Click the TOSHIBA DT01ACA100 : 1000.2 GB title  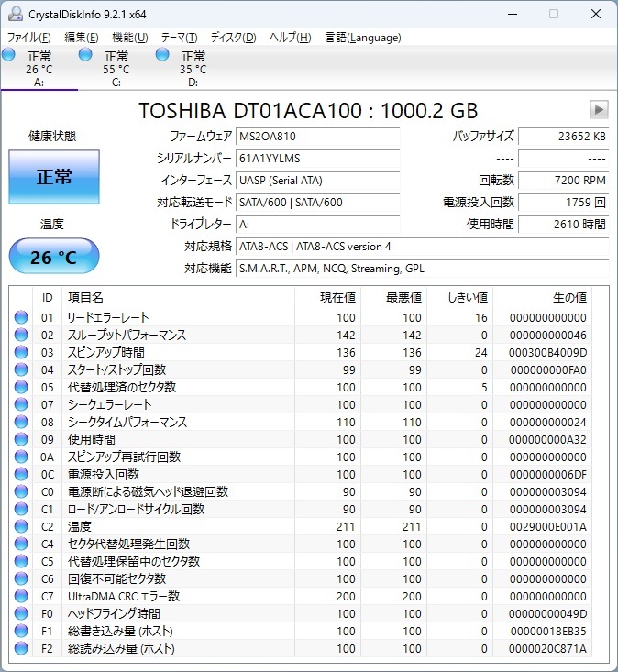tap(308, 111)
